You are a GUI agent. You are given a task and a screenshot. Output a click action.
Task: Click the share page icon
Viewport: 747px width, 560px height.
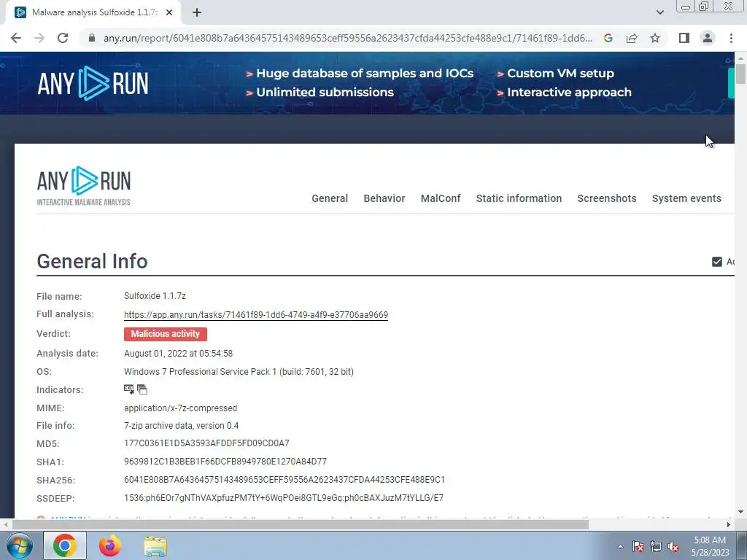pyautogui.click(x=632, y=38)
